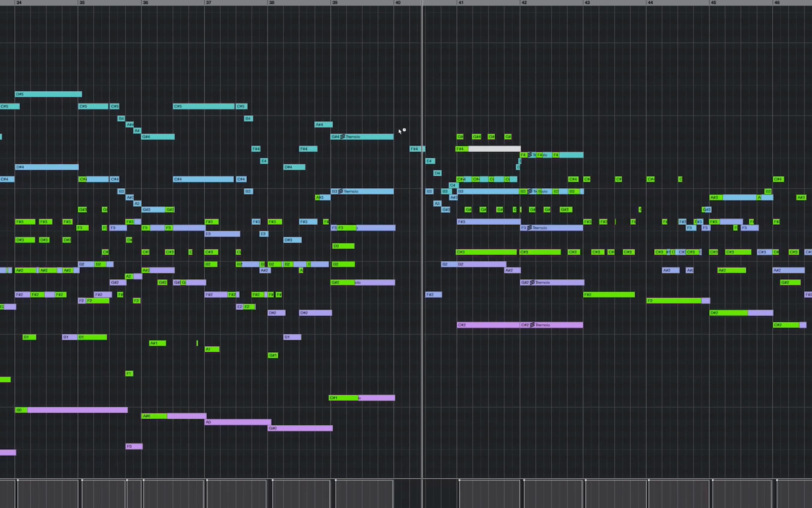
Task: Select the long D#5 note
Action: click(x=48, y=94)
